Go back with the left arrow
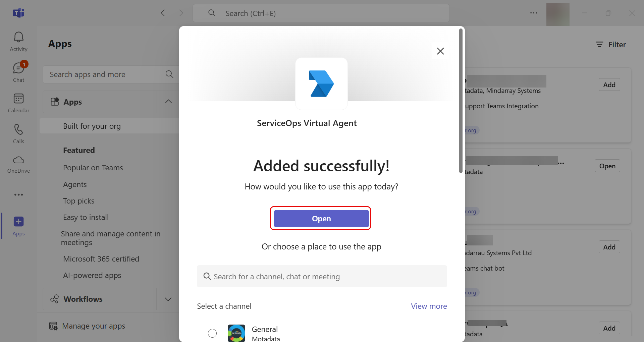Viewport: 644px width, 342px height. tap(163, 13)
